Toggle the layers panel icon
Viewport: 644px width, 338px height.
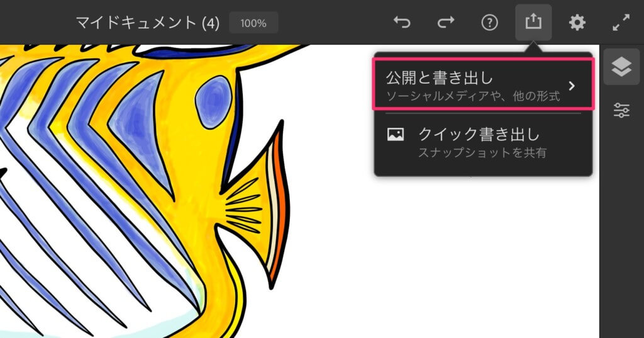coord(621,67)
